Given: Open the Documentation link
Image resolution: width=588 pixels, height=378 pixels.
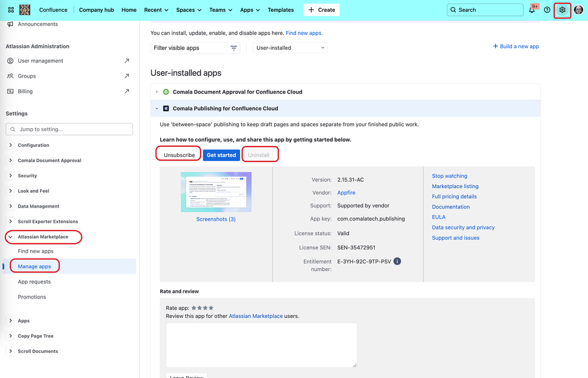Looking at the screenshot, I should click(450, 207).
